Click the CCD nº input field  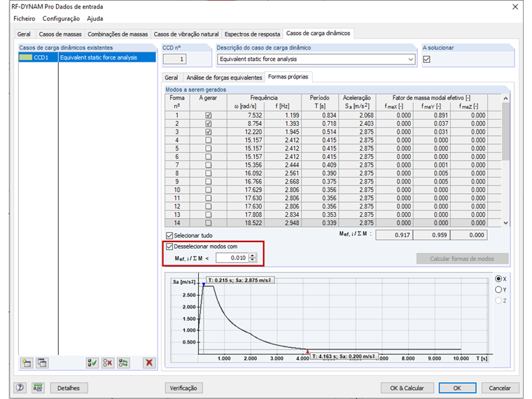tap(175, 59)
